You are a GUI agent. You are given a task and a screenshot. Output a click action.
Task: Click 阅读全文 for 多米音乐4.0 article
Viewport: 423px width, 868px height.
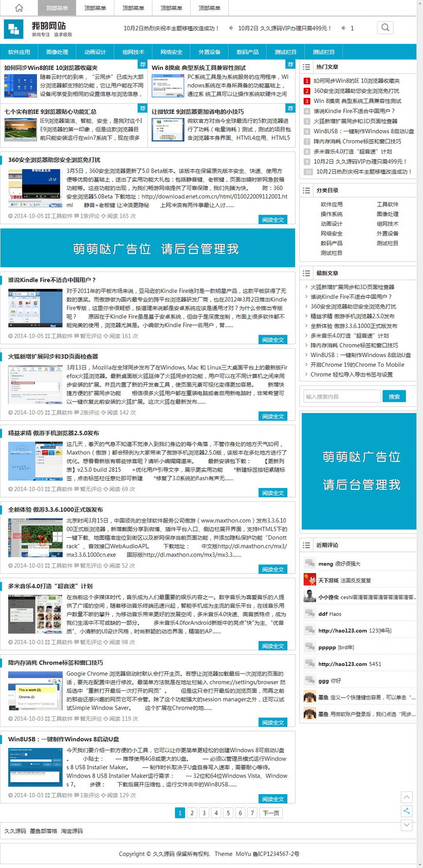pos(273,646)
